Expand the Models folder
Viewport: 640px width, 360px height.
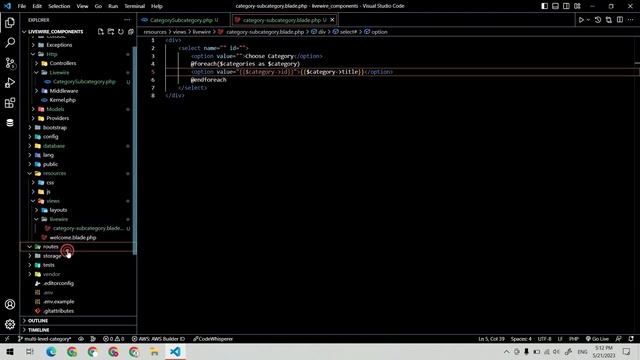point(55,109)
